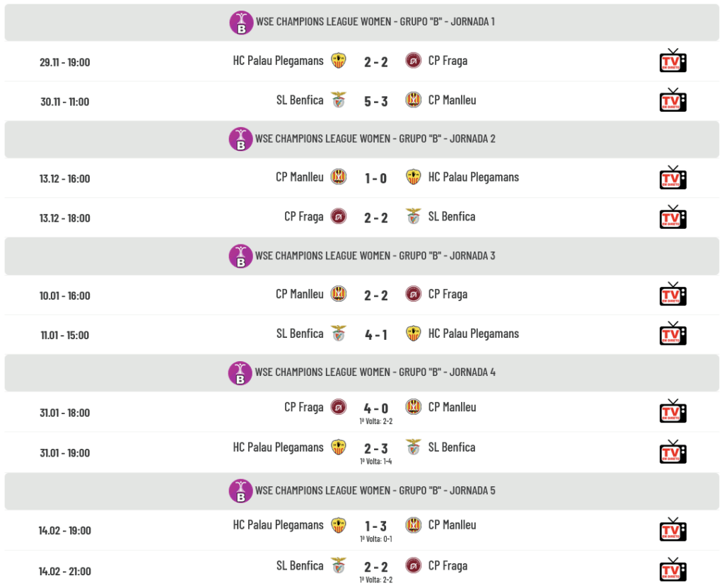Open TV icon for 11.01 15:00 match
This screenshot has height=588, width=724.
pos(672,334)
